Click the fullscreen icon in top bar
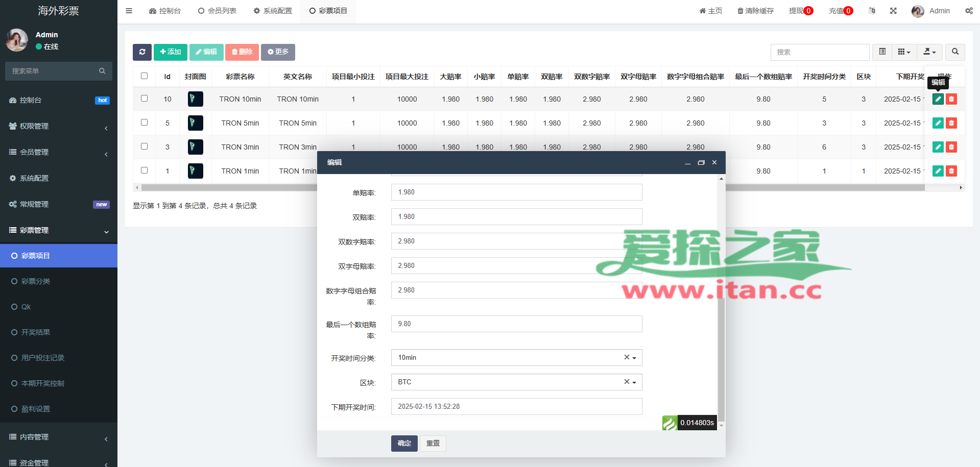980x467 pixels. [x=893, y=11]
